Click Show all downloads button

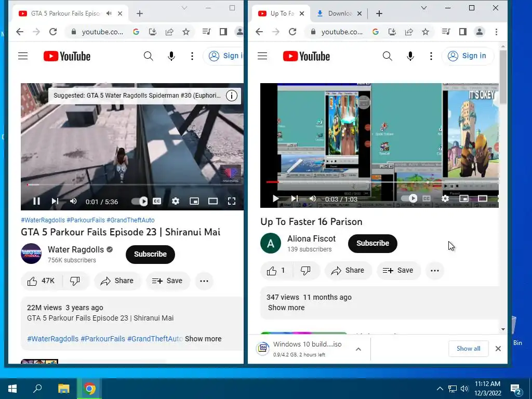pos(468,349)
